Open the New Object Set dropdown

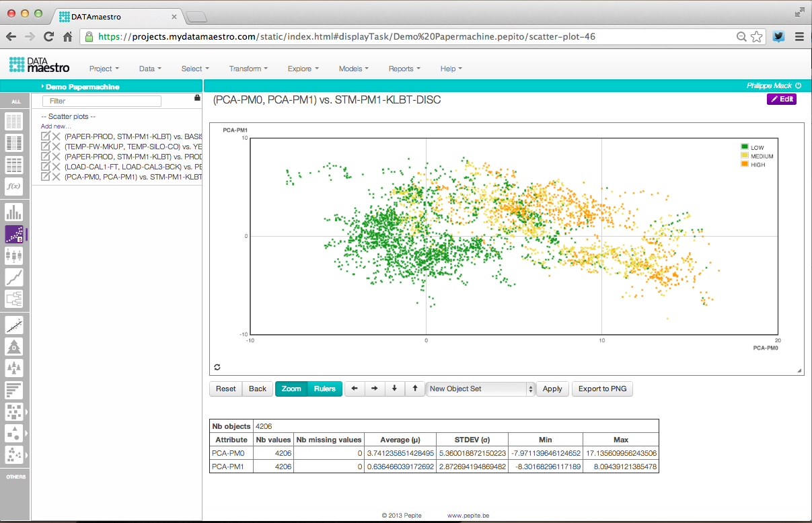(481, 389)
